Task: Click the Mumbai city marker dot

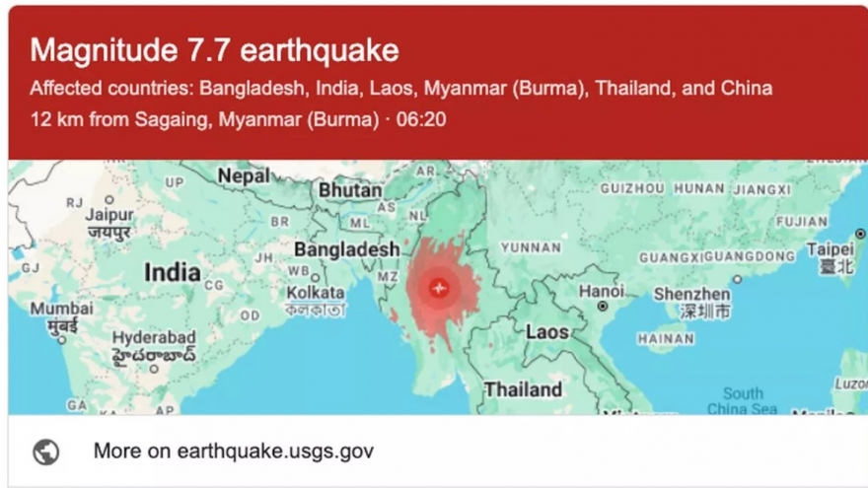Action: point(60,340)
